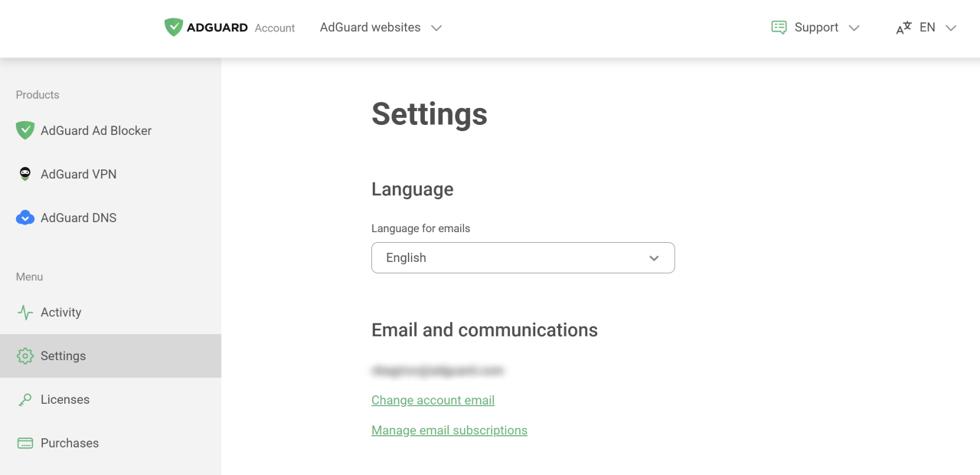Viewport: 980px width, 475px height.
Task: Click the Email and communications heading
Action: tap(485, 330)
